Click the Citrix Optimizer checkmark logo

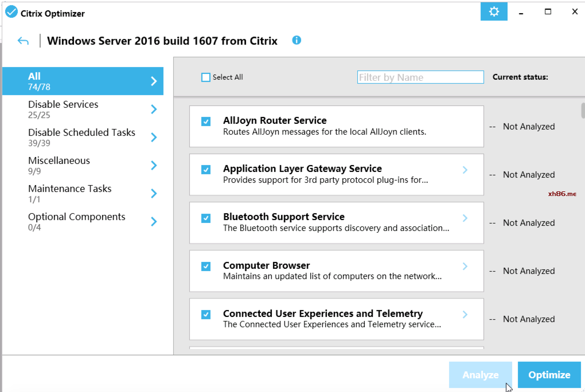pos(11,12)
